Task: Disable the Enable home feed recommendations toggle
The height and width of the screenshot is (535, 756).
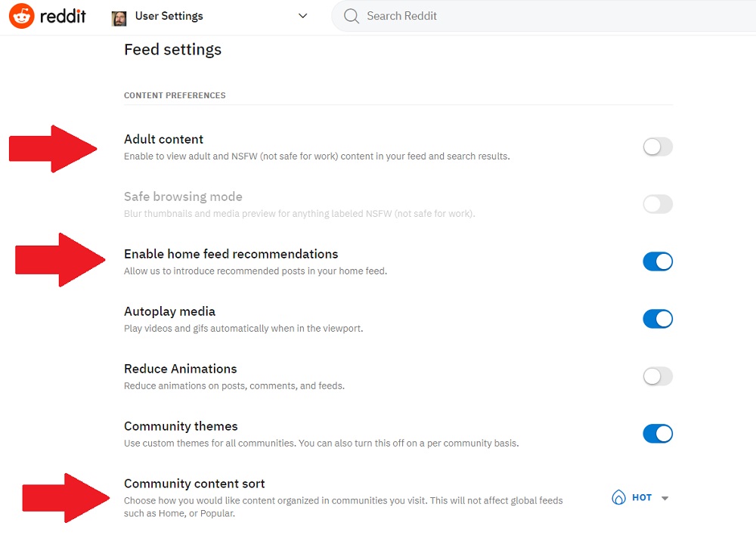Action: tap(657, 261)
